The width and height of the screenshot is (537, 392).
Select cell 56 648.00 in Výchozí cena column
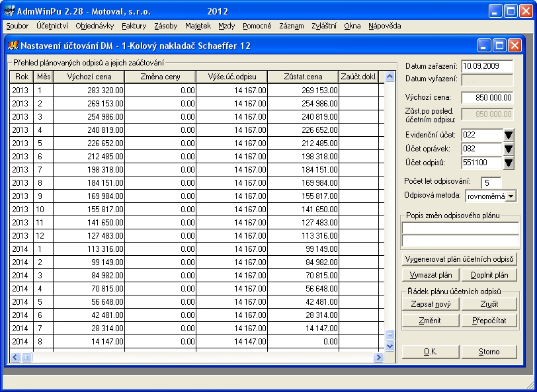(x=89, y=302)
